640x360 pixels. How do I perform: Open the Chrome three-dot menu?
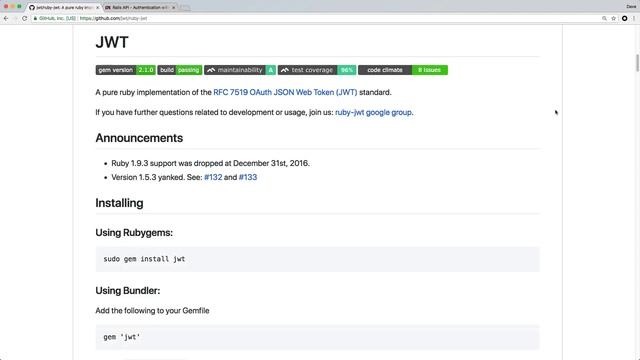tap(634, 18)
